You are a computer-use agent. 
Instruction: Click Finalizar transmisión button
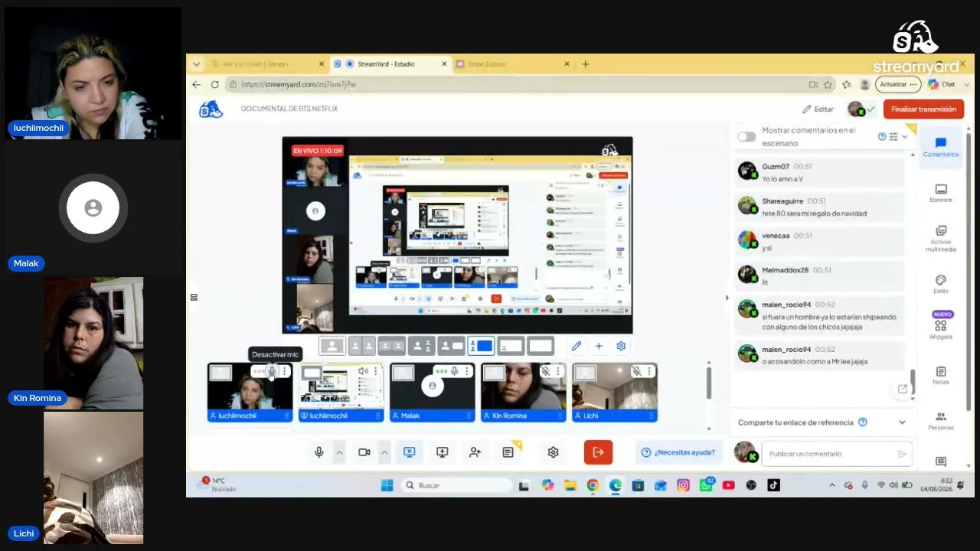coord(923,109)
